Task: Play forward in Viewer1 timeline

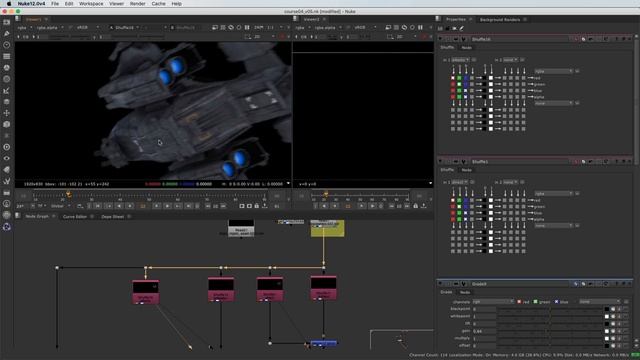Action: point(167,206)
